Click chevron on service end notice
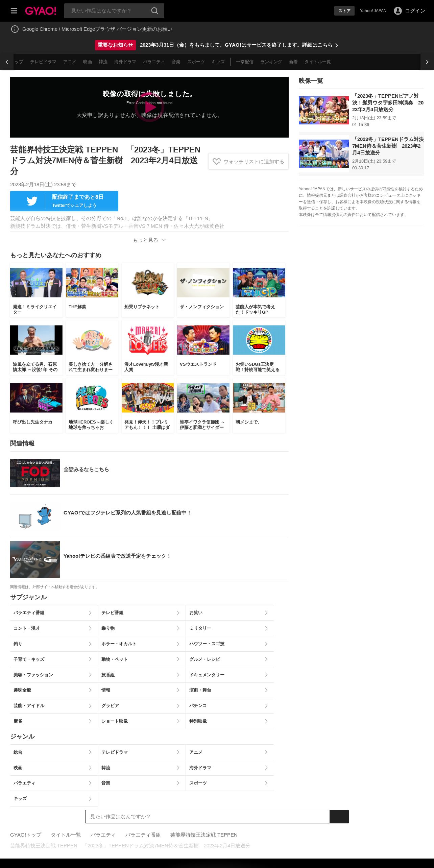Screen dimensions: 434x868 point(337,45)
